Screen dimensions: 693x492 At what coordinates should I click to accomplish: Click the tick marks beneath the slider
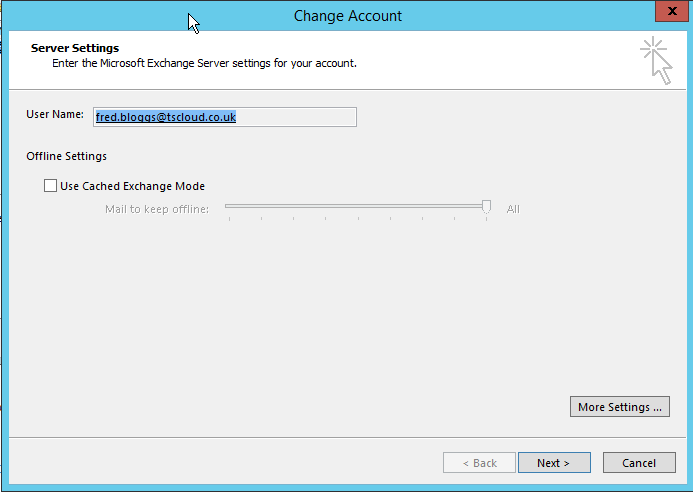pos(358,218)
